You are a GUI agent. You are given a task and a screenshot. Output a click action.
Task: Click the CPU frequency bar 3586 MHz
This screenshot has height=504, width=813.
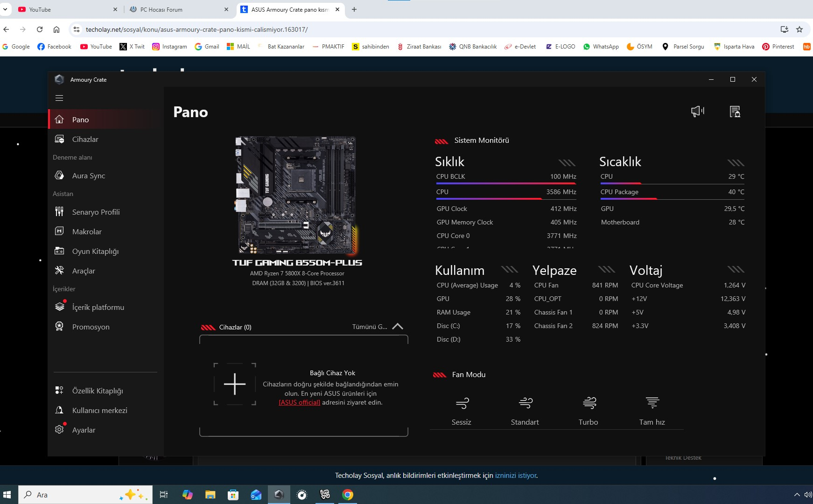pyautogui.click(x=506, y=199)
